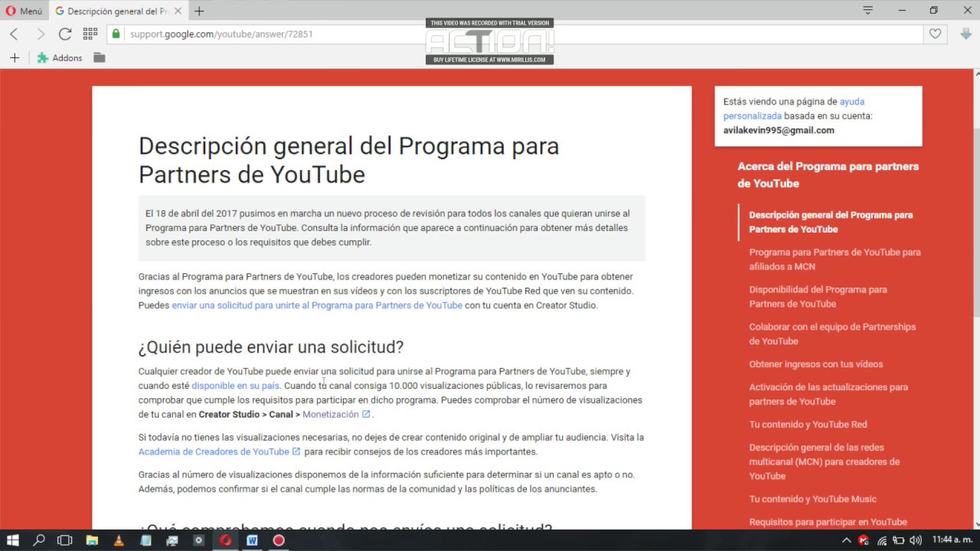
Task: Open the gear settings app in taskbar
Action: tap(198, 540)
